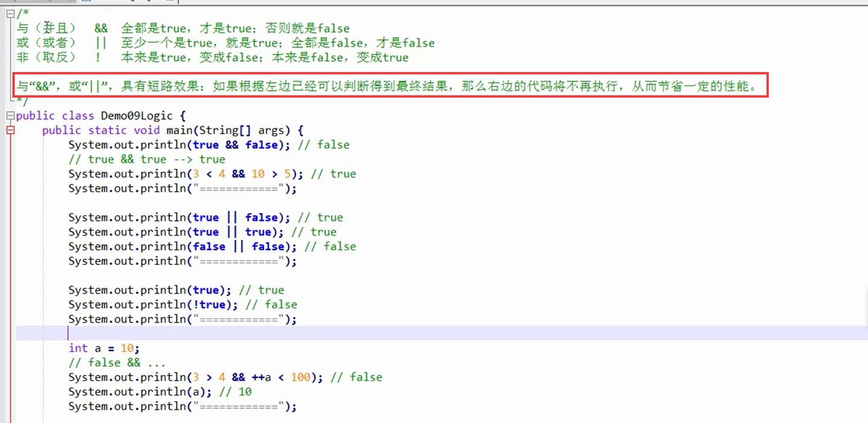Click the println(true); // true line
Viewport: 868px width, 423px height.
click(x=176, y=290)
